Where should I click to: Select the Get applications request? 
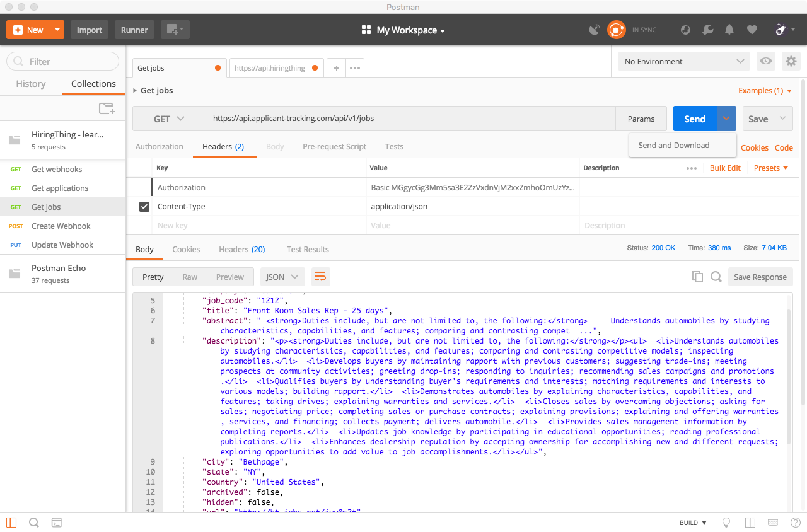pos(63,188)
